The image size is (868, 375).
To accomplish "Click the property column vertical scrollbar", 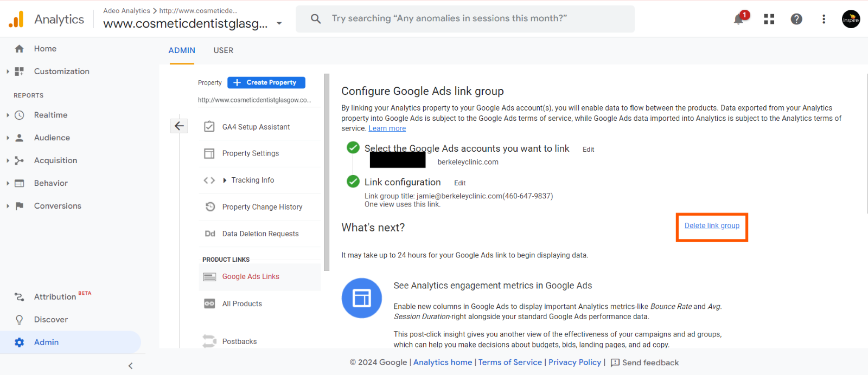I will (327, 172).
